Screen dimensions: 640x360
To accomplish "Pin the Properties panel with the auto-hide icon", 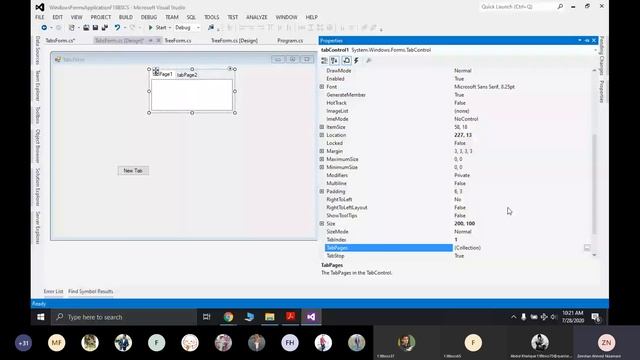I will pos(587,40).
